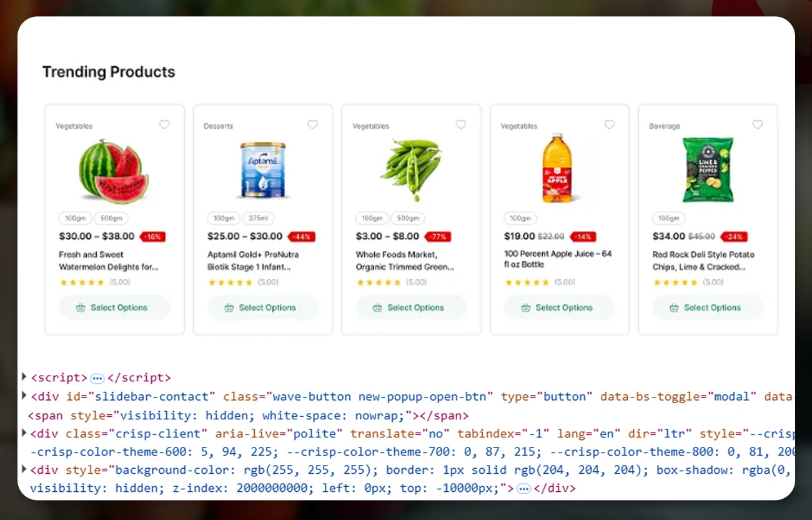The height and width of the screenshot is (520, 812).
Task: Pick 100gm size for Green Beans
Action: 372,218
